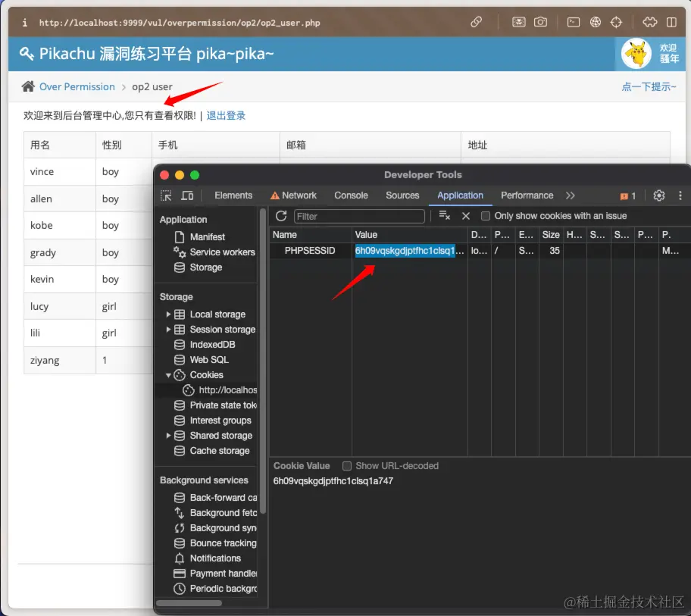This screenshot has height=616, width=691.
Task: Expand Session storage tree node
Action: pyautogui.click(x=168, y=329)
